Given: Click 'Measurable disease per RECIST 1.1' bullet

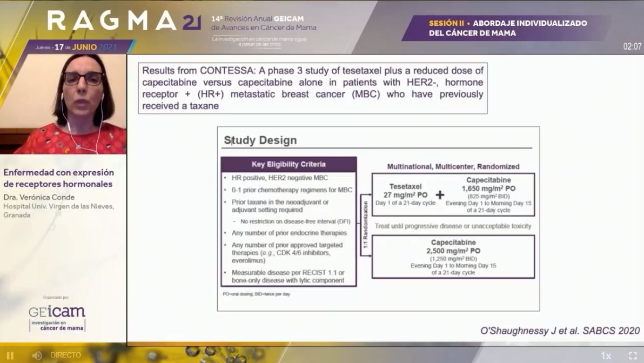Looking at the screenshot, I should point(288,277).
